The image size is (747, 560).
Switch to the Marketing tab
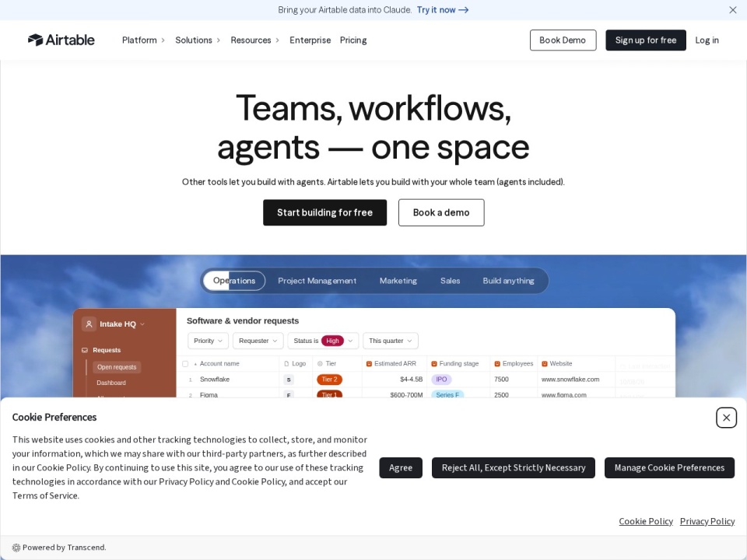click(x=398, y=281)
